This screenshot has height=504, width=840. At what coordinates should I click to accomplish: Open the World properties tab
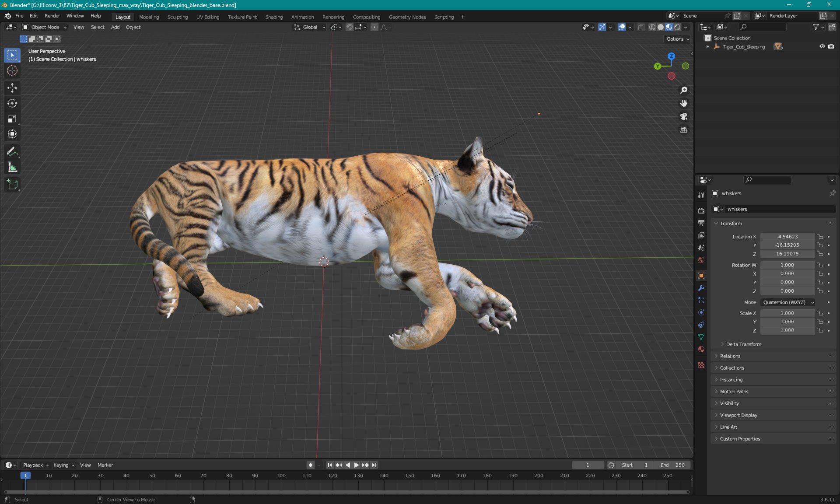(701, 260)
